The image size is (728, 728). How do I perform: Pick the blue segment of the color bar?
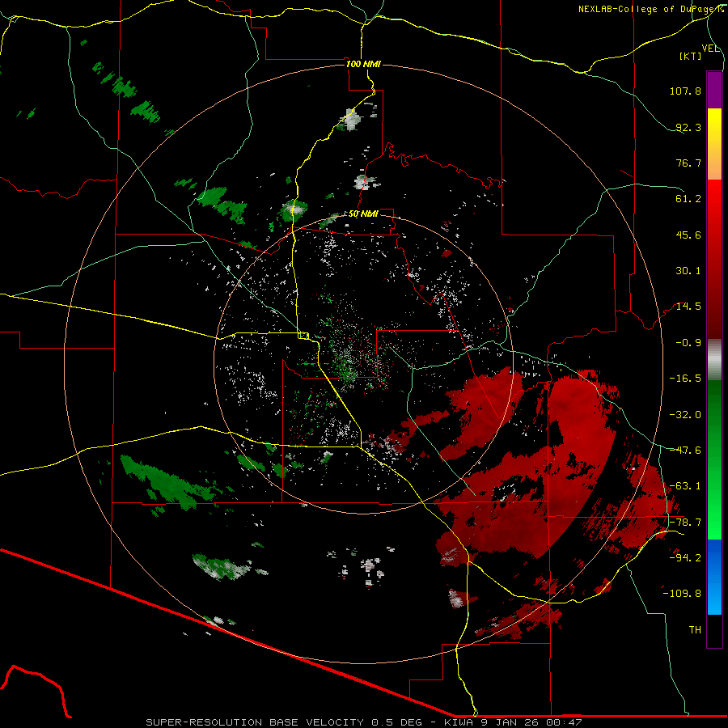714,577
